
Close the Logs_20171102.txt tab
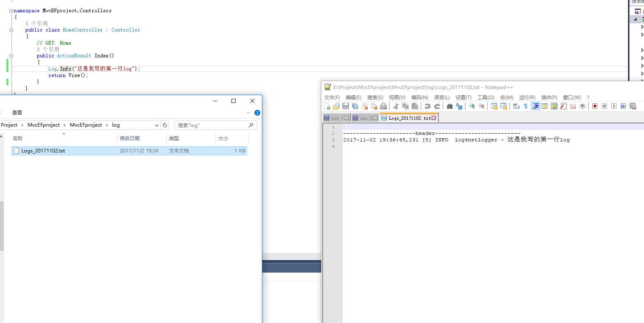point(433,118)
